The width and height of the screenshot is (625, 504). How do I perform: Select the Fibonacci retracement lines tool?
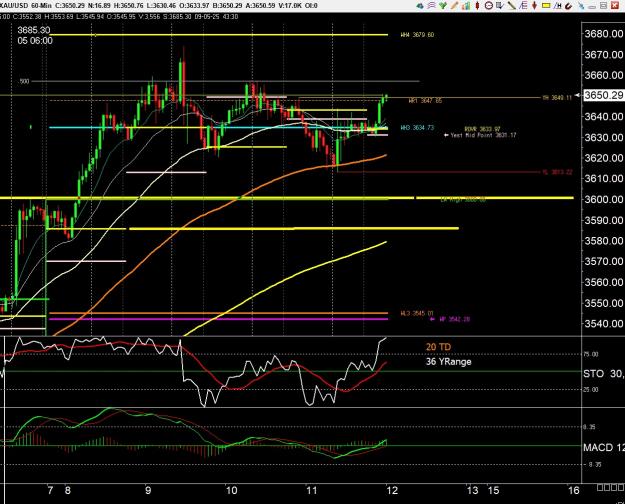click(x=523, y=6)
